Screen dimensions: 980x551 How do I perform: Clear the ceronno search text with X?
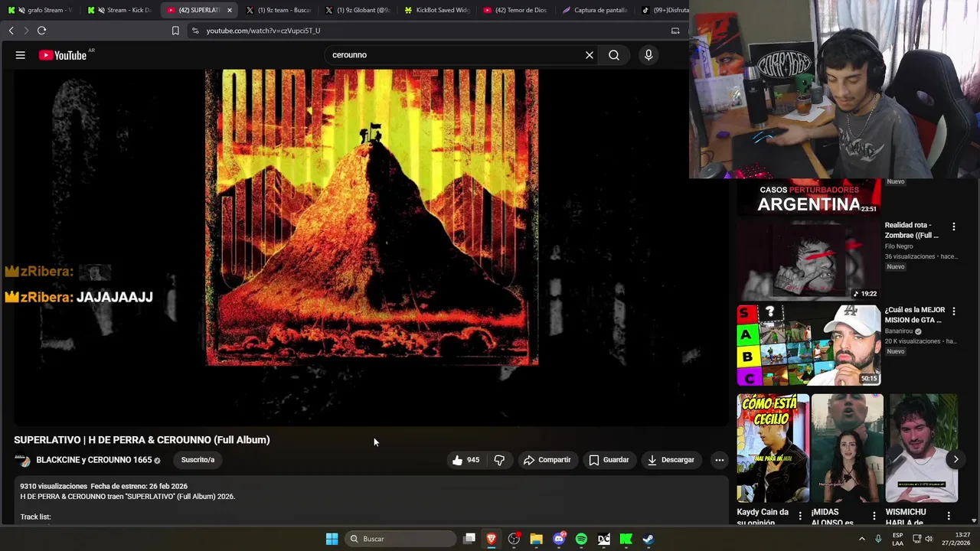pyautogui.click(x=590, y=55)
